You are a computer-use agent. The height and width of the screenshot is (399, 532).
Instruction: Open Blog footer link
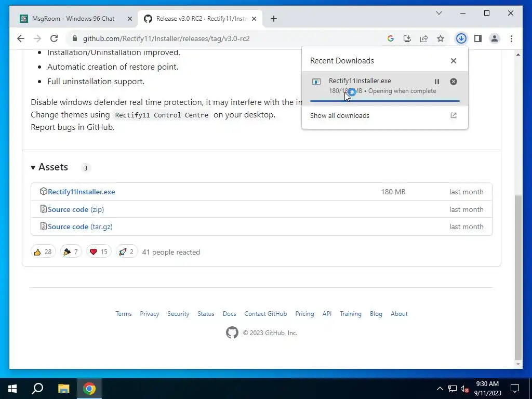pyautogui.click(x=376, y=313)
